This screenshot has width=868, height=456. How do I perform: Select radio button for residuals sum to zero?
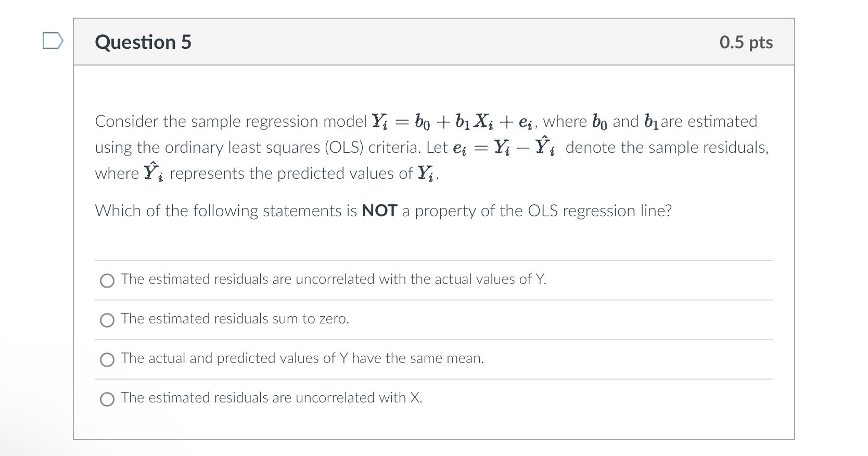(x=107, y=320)
